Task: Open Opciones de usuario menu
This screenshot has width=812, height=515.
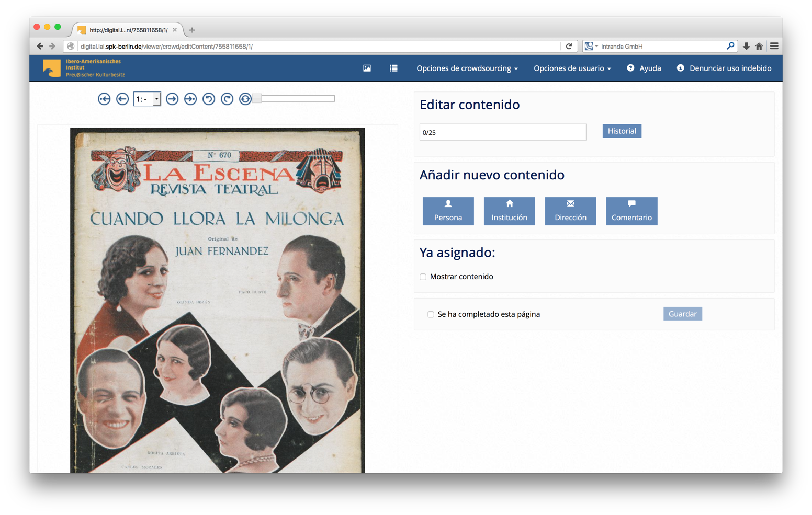Action: pos(572,68)
